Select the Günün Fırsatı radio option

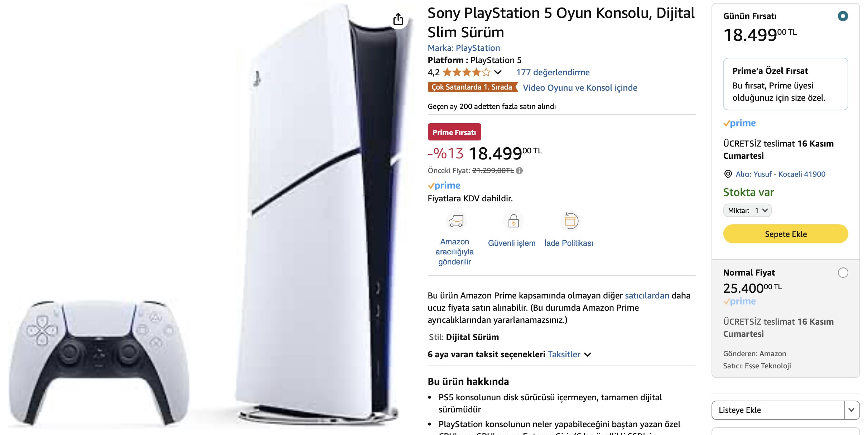pyautogui.click(x=843, y=16)
